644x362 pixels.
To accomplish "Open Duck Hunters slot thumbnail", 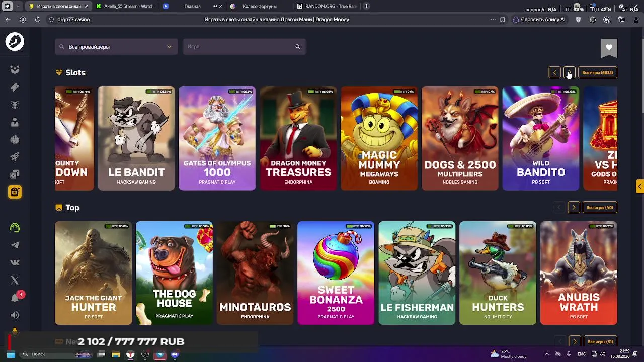I will click(498, 273).
